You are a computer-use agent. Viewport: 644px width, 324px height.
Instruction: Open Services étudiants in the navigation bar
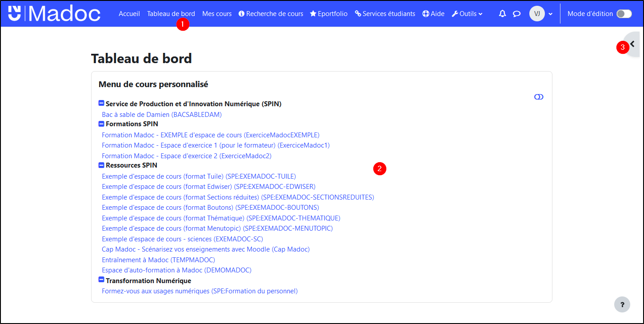385,14
